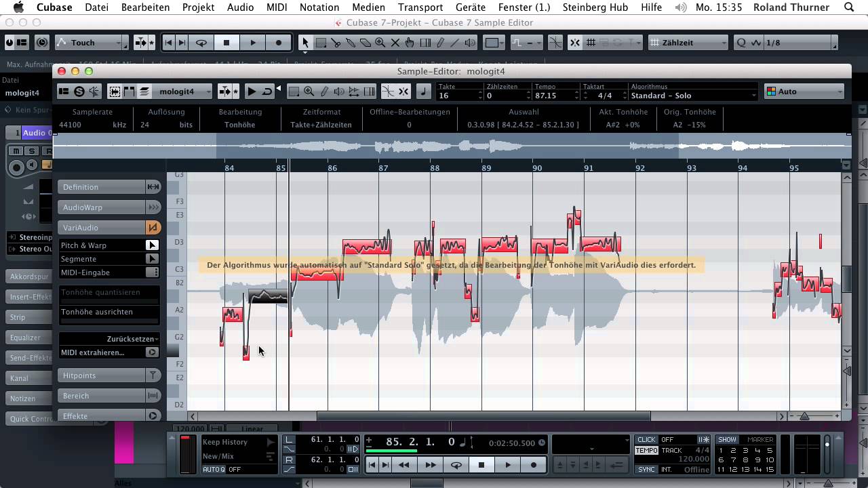This screenshot has height=488, width=868.
Task: Open the Steinberg Hub menu
Action: (x=594, y=7)
